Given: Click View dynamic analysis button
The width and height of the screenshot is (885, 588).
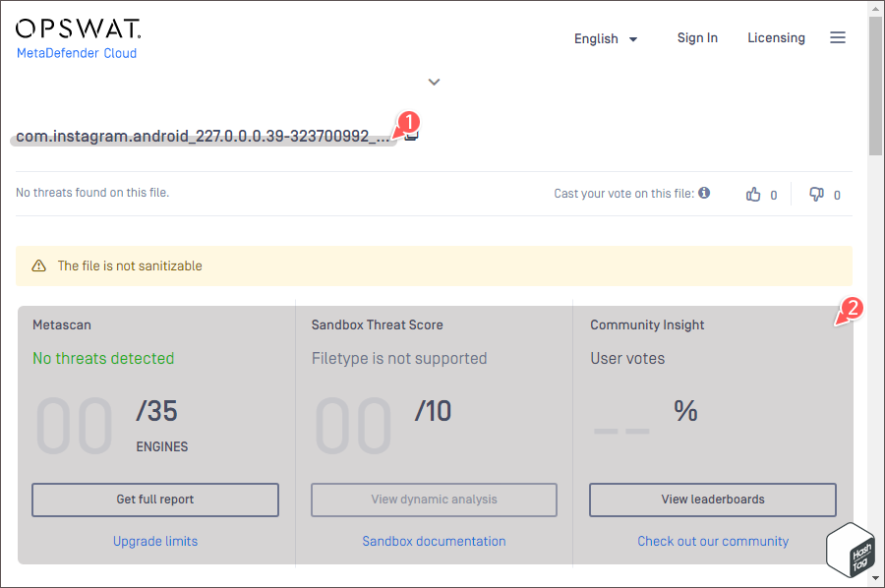Looking at the screenshot, I should click(x=434, y=500).
